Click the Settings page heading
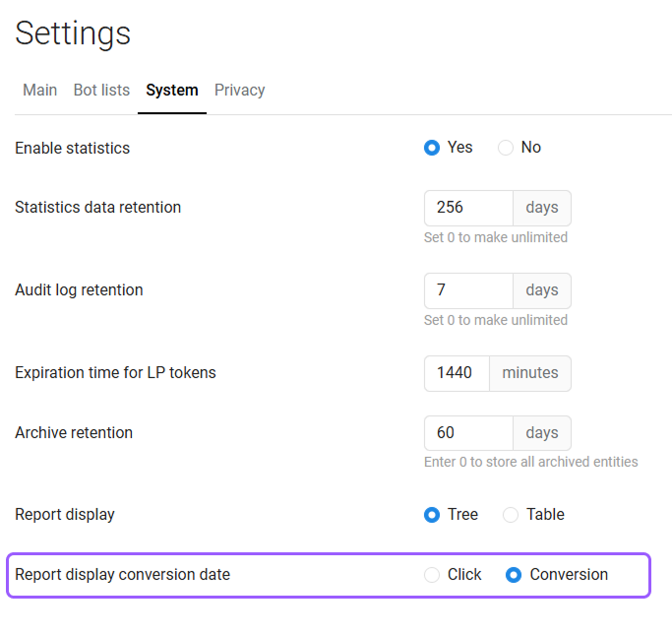This screenshot has width=672, height=635. click(73, 32)
